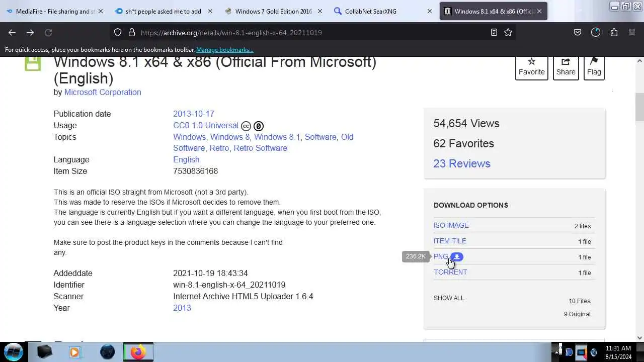Open the Windows Start orb
This screenshot has height=362, width=644.
[x=14, y=351]
